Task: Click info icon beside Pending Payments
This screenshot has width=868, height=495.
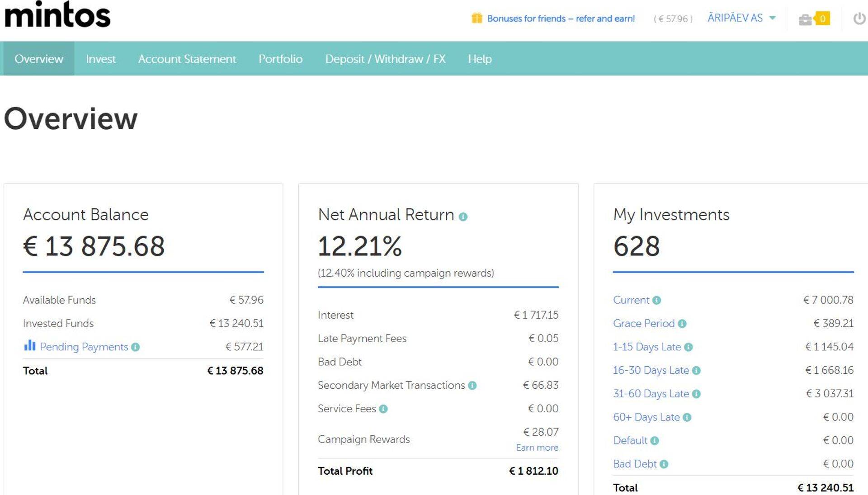Action: pos(136,347)
